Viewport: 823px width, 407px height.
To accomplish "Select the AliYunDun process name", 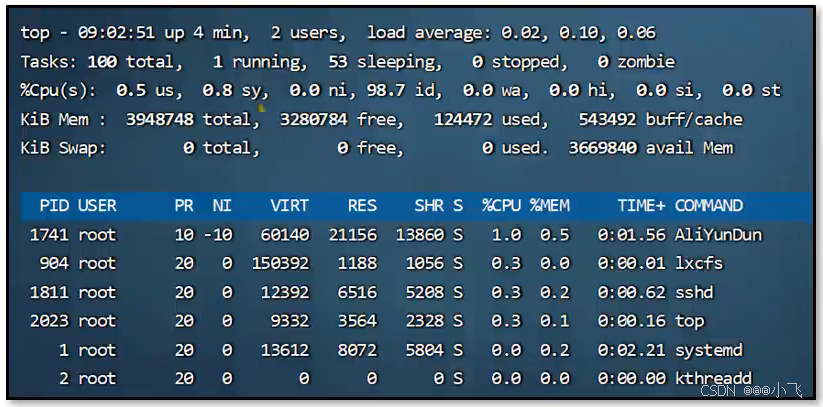I will [718, 235].
